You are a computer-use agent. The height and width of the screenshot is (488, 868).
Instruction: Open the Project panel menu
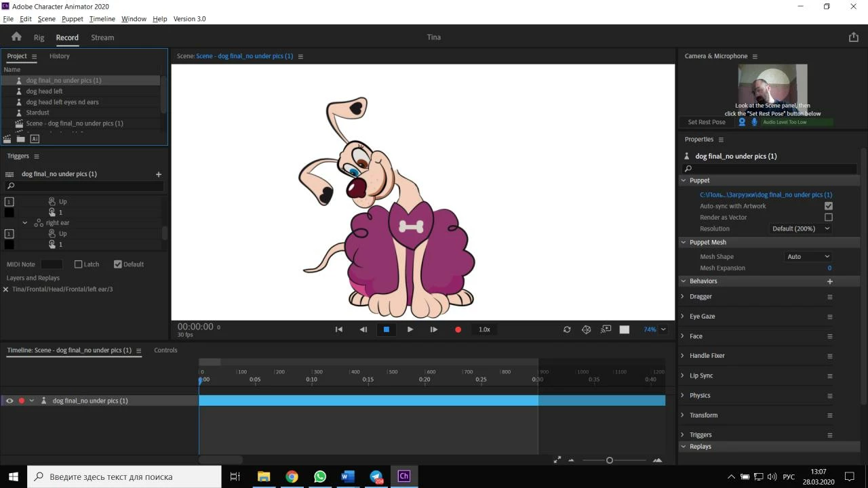click(34, 56)
